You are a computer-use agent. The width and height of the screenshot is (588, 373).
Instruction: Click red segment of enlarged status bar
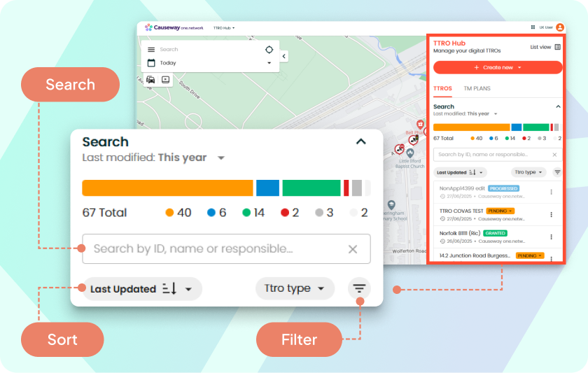pyautogui.click(x=346, y=188)
